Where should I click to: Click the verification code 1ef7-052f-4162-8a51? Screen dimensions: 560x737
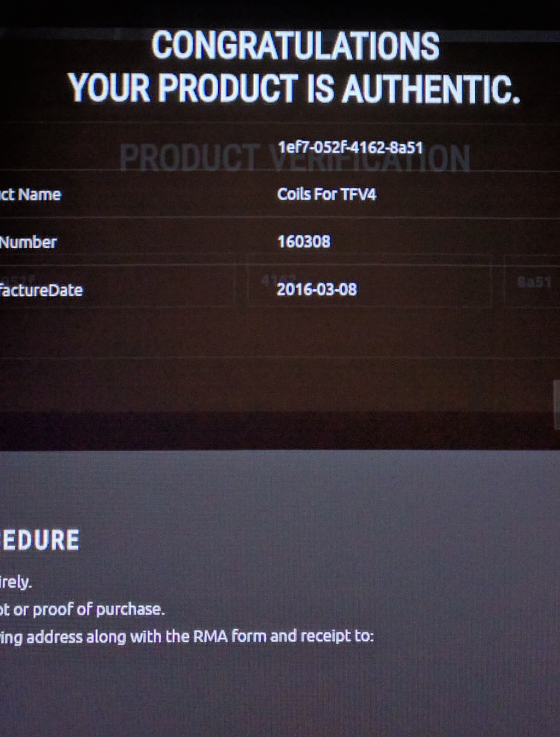[x=350, y=147]
